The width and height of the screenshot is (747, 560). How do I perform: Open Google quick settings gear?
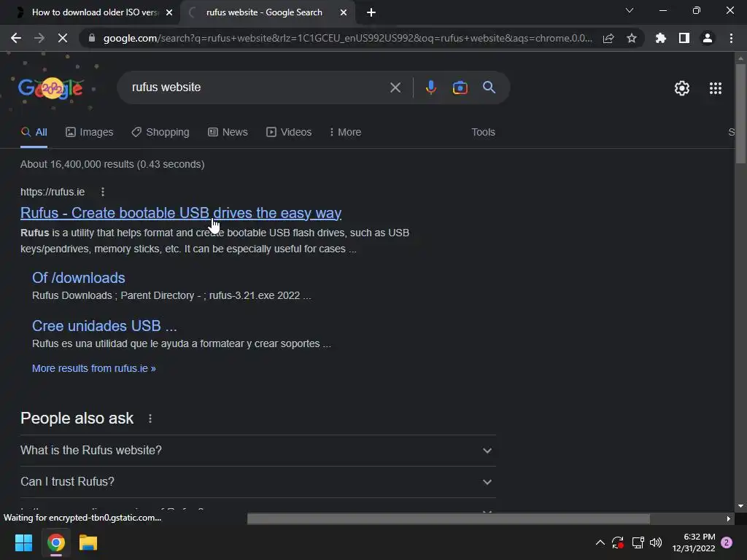[682, 88]
